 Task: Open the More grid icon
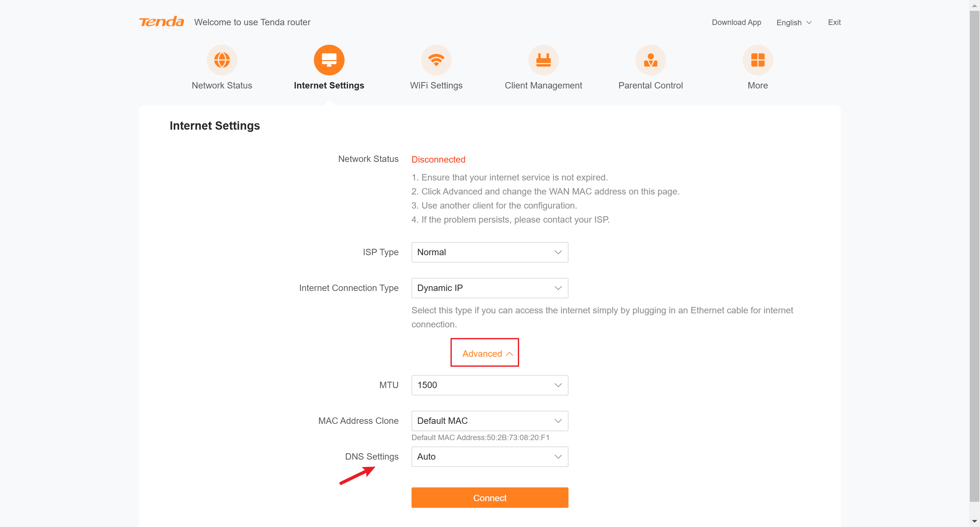757,60
